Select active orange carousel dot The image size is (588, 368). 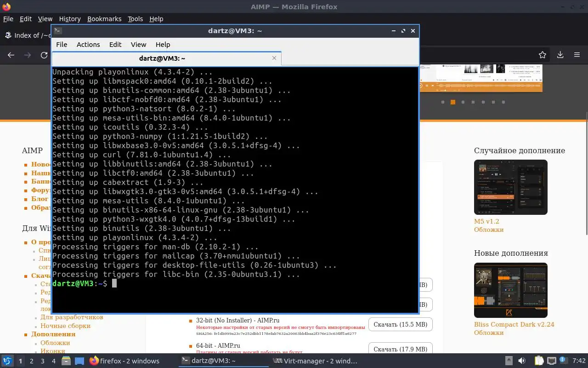point(452,102)
